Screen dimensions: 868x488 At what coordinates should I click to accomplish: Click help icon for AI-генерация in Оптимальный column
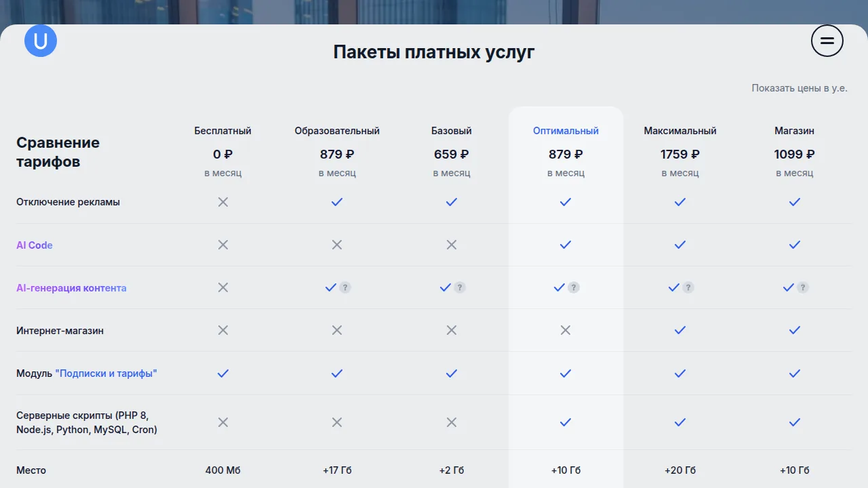574,287
